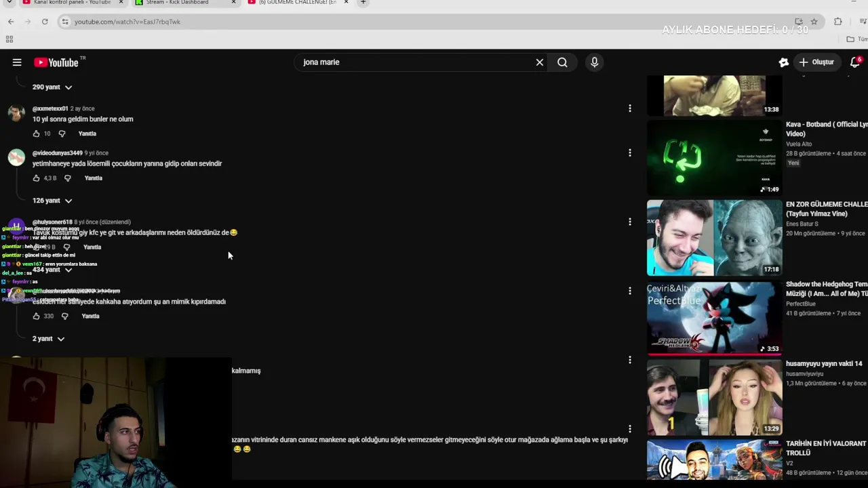Click the YouTube search magnifier button
Screen dimensions: 868x488
tap(562, 62)
